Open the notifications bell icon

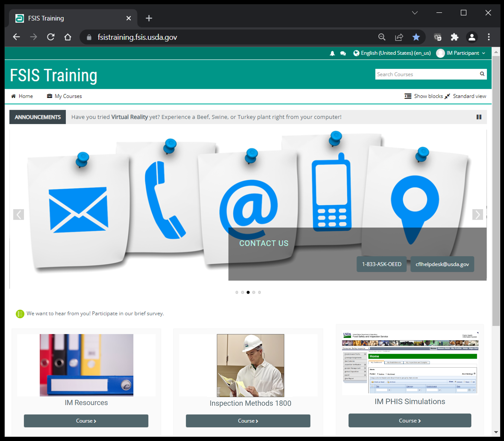click(332, 53)
